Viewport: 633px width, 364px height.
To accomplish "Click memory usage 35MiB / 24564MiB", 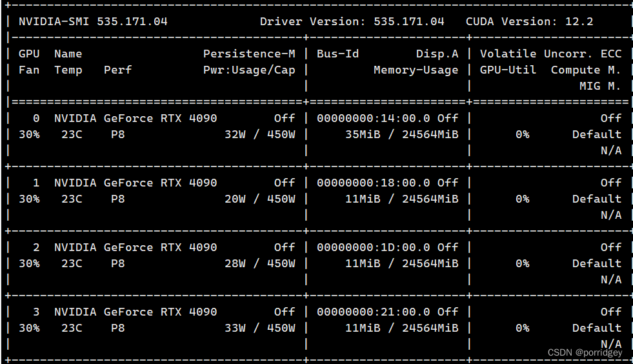I will tap(402, 134).
